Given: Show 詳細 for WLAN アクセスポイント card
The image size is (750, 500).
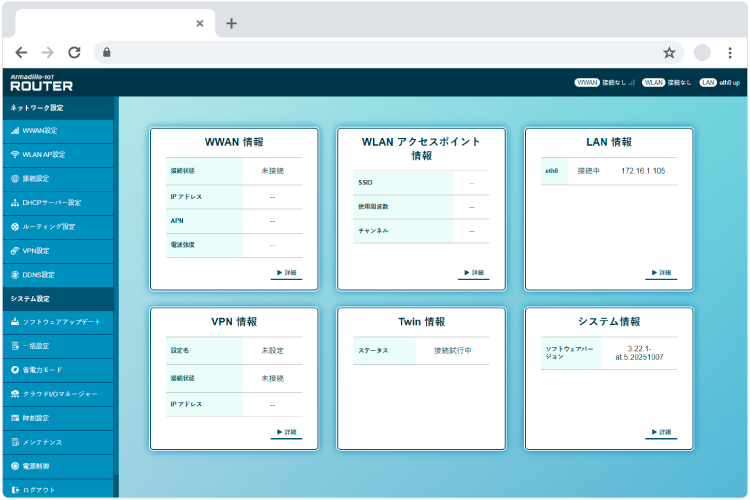Looking at the screenshot, I should click(x=473, y=273).
